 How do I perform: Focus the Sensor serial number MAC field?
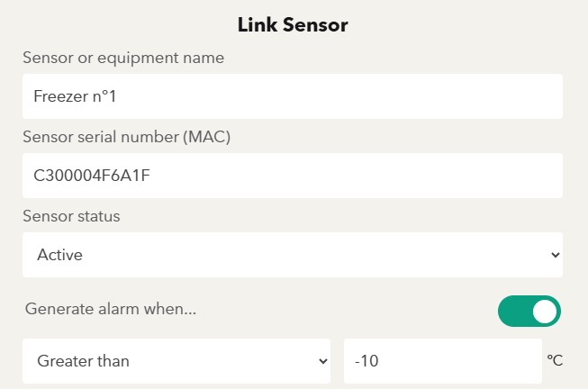tap(293, 176)
